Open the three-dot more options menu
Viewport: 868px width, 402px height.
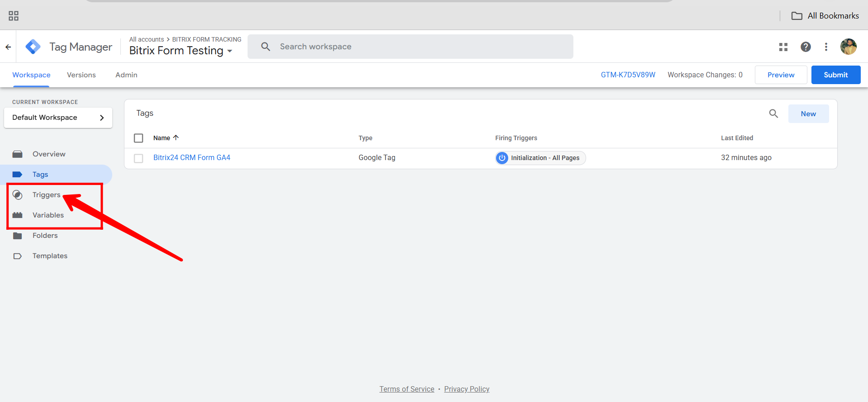(x=826, y=47)
